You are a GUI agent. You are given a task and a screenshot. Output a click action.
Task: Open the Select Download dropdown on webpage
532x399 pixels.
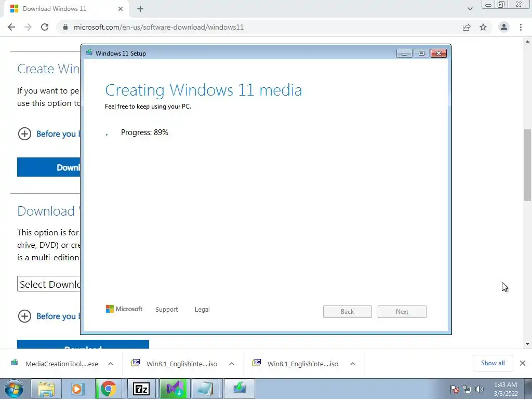49,284
